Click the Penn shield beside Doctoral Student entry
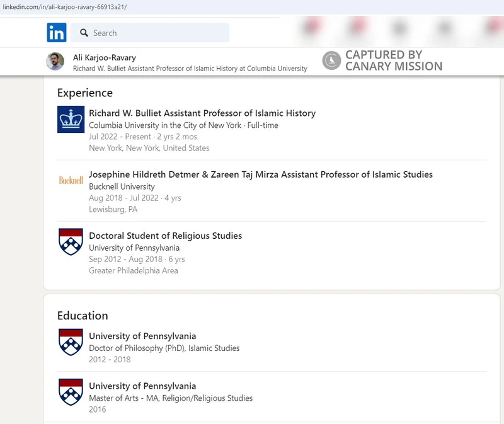Viewport: 504px width, 424px height. pyautogui.click(x=71, y=242)
